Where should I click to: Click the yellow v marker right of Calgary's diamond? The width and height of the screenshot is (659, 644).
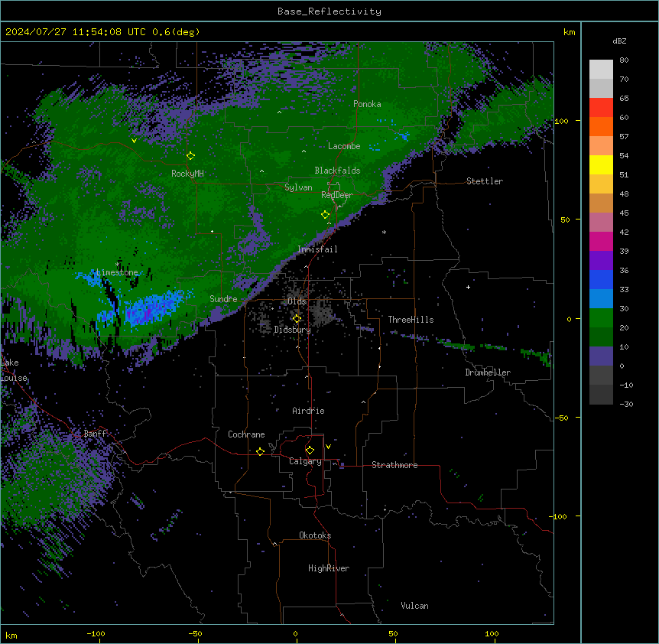pyautogui.click(x=328, y=447)
